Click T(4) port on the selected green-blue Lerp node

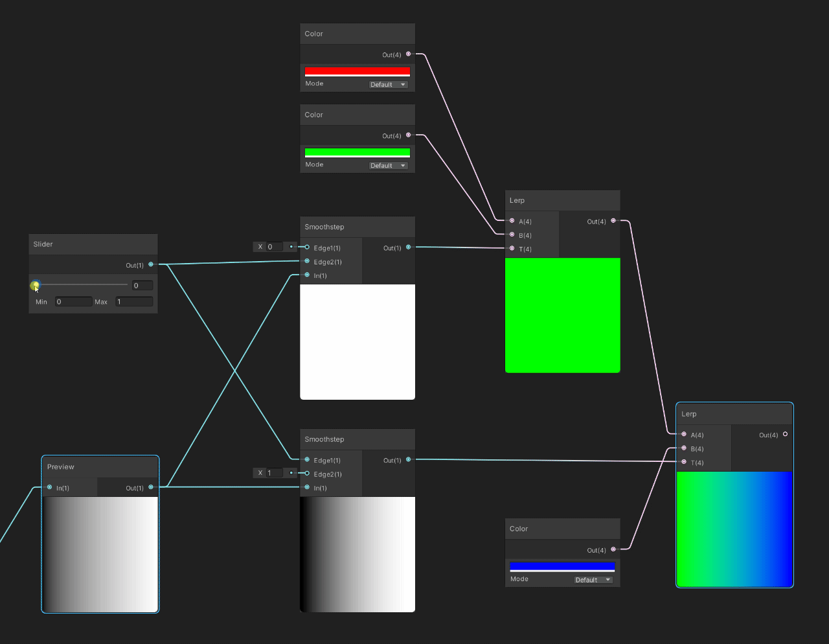684,462
